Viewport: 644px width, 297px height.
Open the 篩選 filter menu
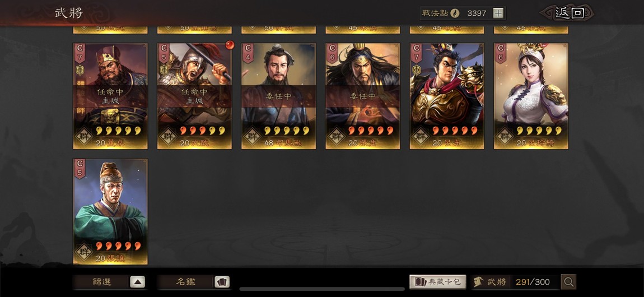101,282
